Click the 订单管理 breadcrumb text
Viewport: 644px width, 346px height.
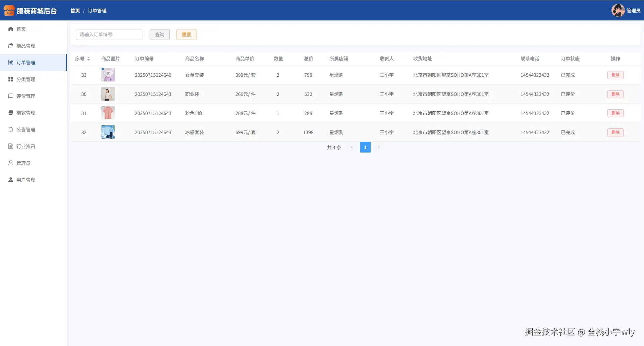tap(97, 11)
